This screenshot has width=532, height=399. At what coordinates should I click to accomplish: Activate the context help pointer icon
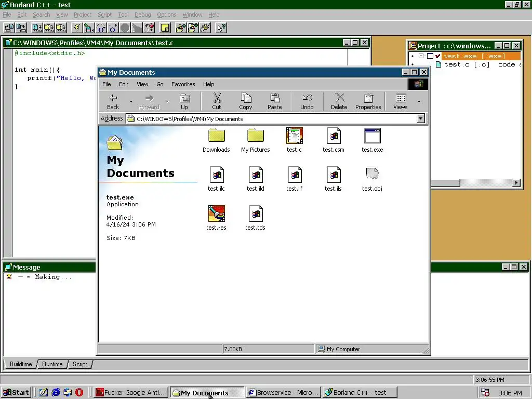(221, 28)
